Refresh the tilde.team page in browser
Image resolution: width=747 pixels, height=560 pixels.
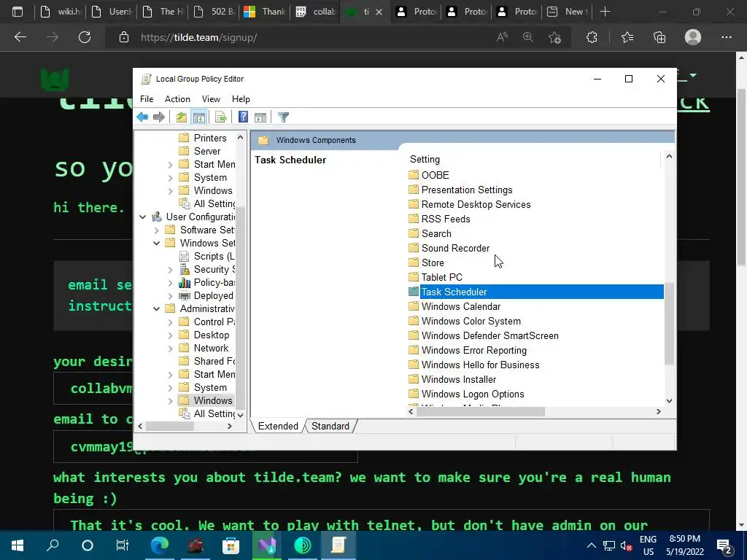point(85,37)
